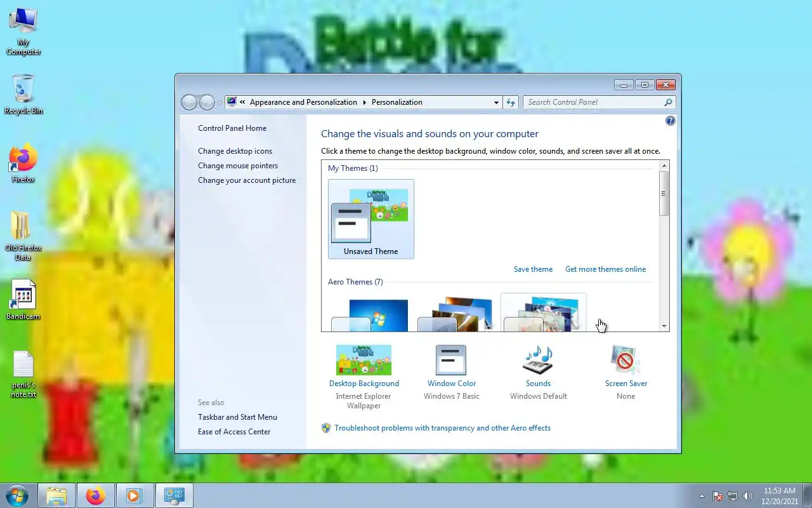Click Get more themes online link
The width and height of the screenshot is (812, 508).
click(605, 269)
